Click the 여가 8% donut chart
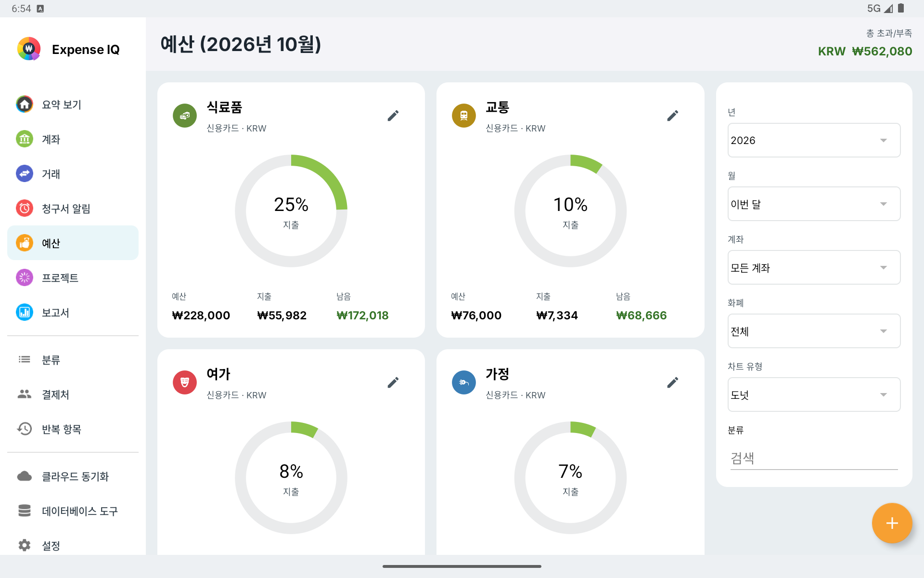The image size is (924, 578). point(291,478)
